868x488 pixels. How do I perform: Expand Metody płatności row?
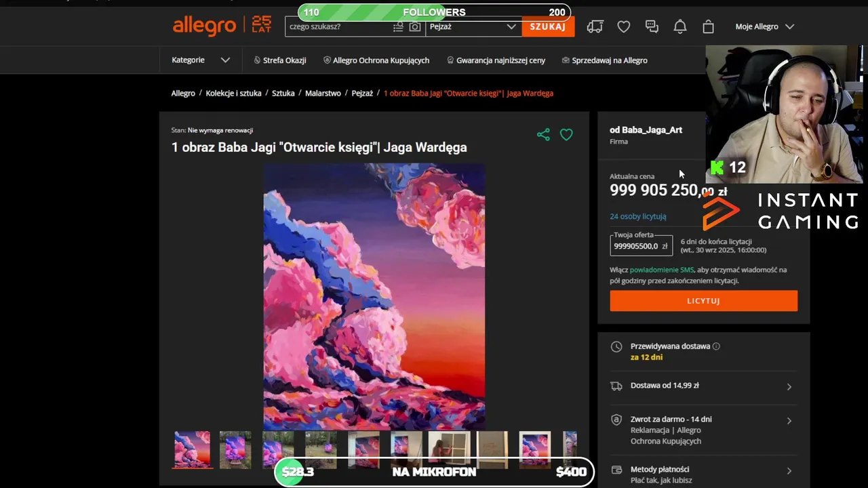tap(703, 474)
